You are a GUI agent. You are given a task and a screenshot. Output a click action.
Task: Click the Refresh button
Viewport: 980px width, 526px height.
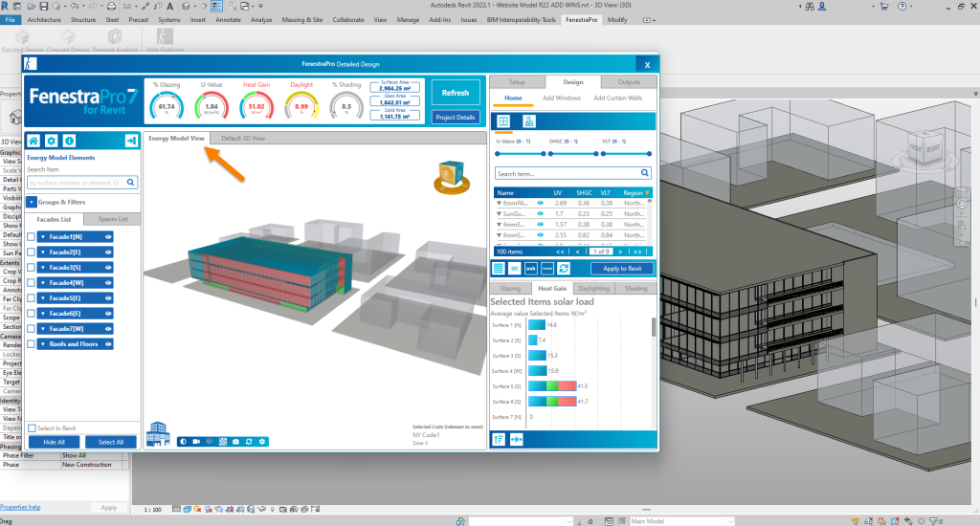pyautogui.click(x=455, y=93)
